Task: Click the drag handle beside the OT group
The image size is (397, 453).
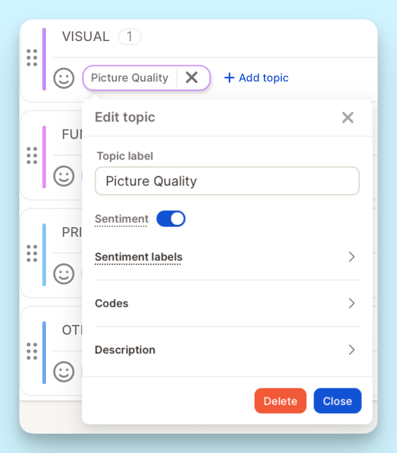Action: point(32,351)
